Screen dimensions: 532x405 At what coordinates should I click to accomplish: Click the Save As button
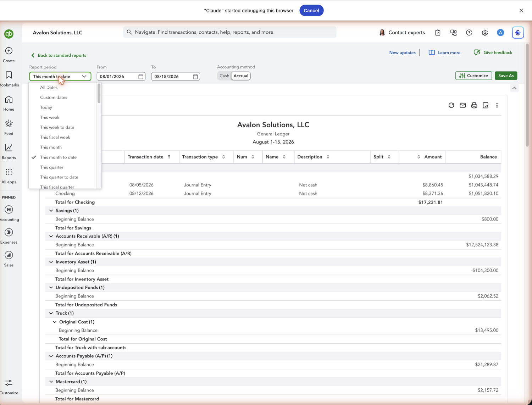pos(506,76)
